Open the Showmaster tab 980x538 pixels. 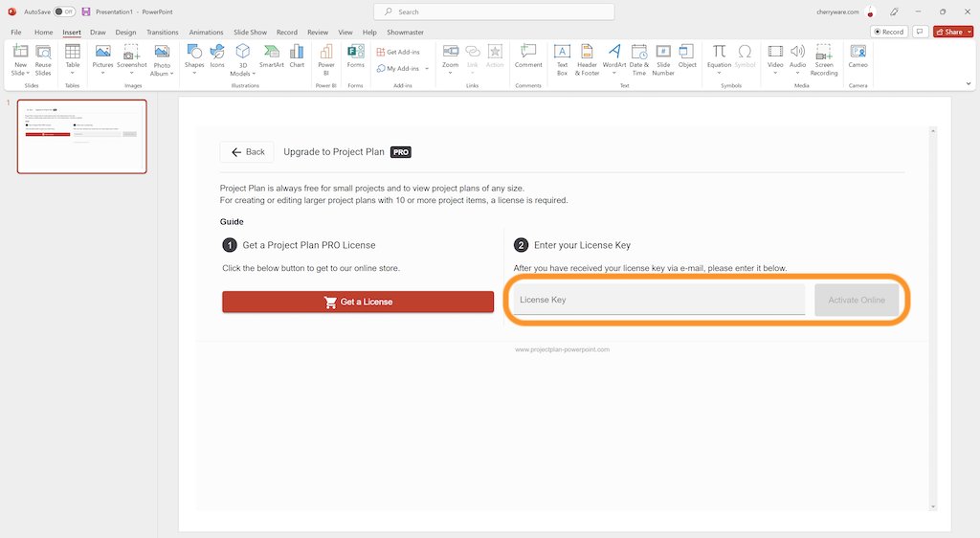(405, 32)
